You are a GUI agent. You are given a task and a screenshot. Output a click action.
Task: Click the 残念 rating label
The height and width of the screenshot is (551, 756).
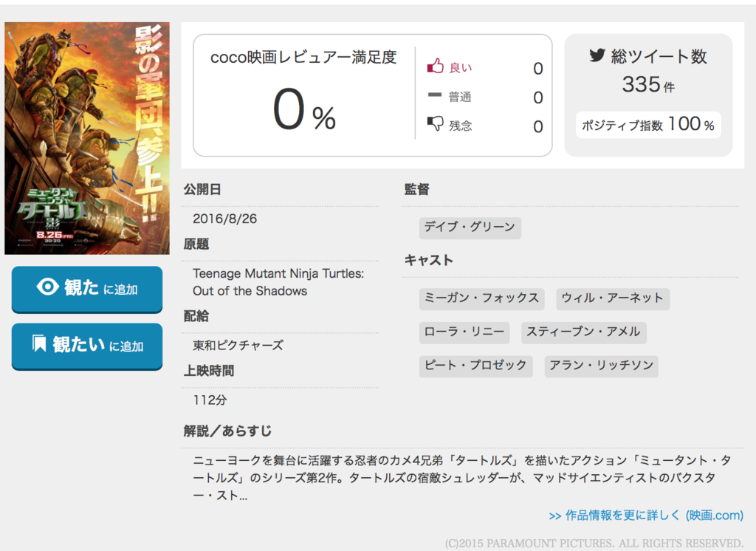(x=461, y=126)
